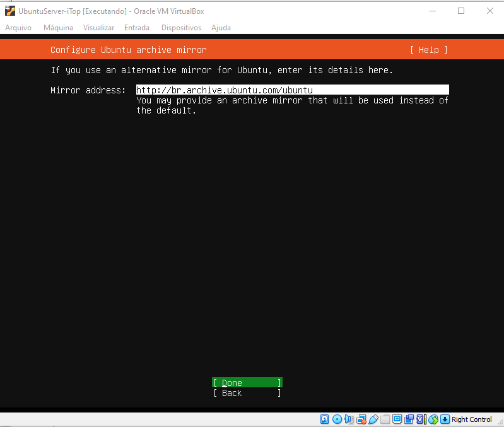The width and height of the screenshot is (504, 427).
Task: Open the Arquivo menu
Action: (18, 28)
